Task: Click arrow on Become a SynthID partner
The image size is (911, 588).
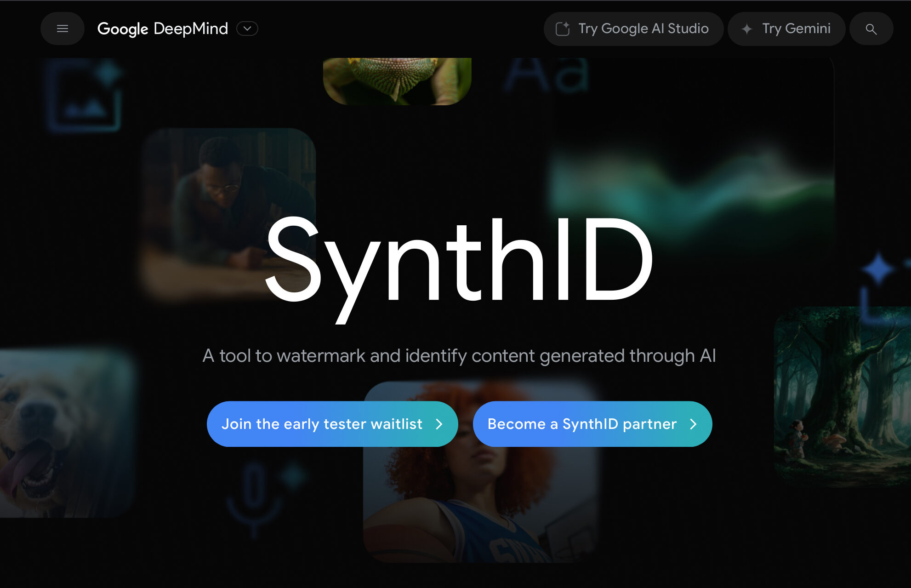Action: coord(694,424)
